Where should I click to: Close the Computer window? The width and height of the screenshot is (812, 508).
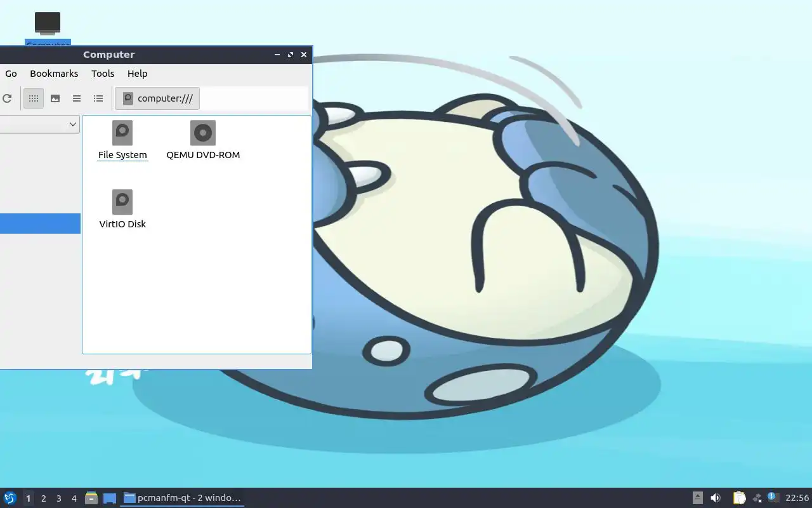click(304, 55)
